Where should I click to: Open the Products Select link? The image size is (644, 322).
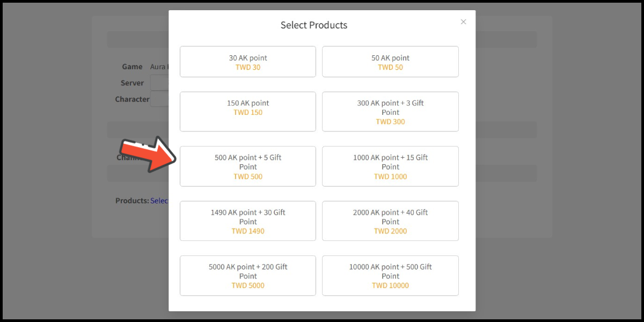[159, 201]
